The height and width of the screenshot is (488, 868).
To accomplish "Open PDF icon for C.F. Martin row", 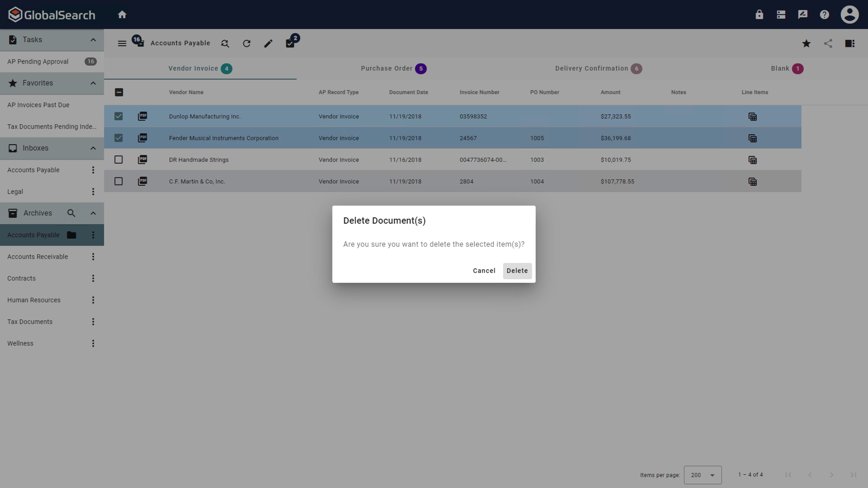I will click(142, 181).
